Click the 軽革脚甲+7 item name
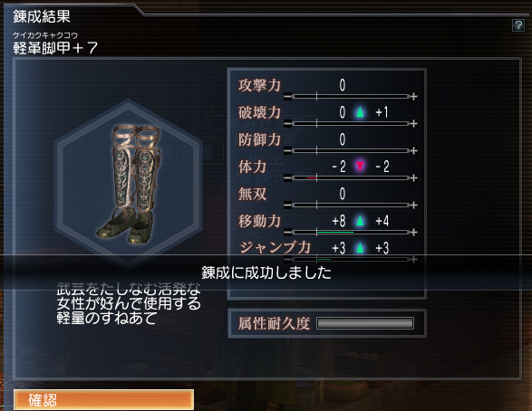 tap(55, 48)
